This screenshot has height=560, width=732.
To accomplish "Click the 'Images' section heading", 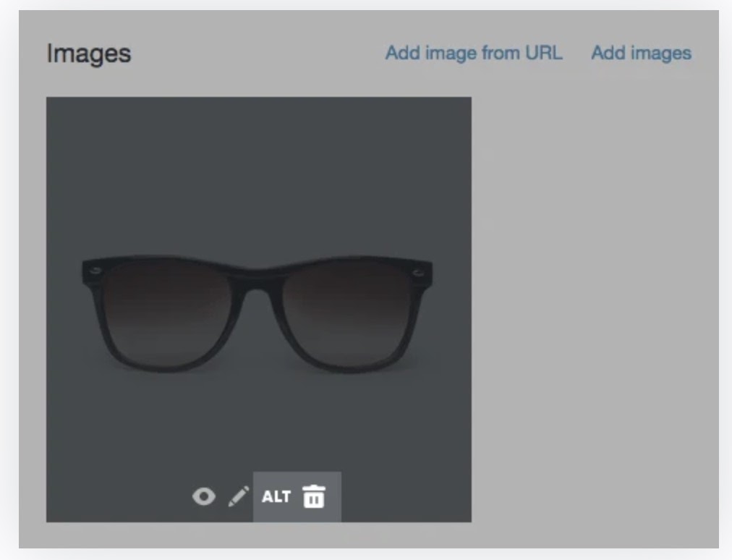I will (88, 54).
